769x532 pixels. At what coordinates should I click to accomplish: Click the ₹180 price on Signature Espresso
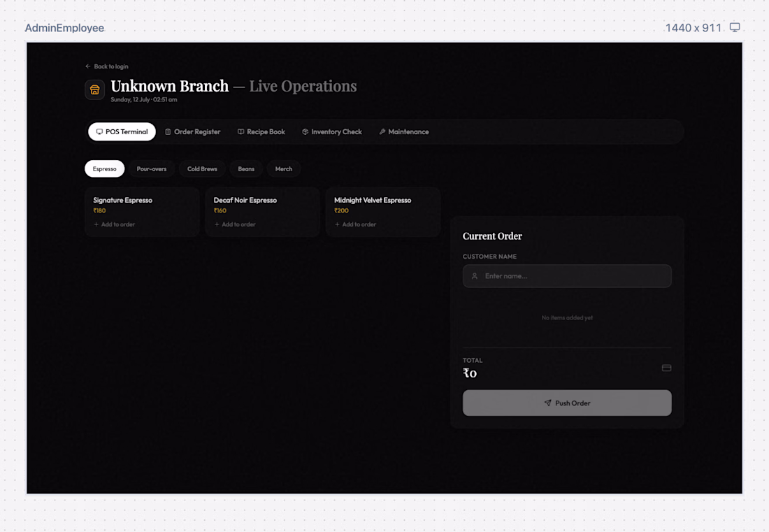coord(99,210)
